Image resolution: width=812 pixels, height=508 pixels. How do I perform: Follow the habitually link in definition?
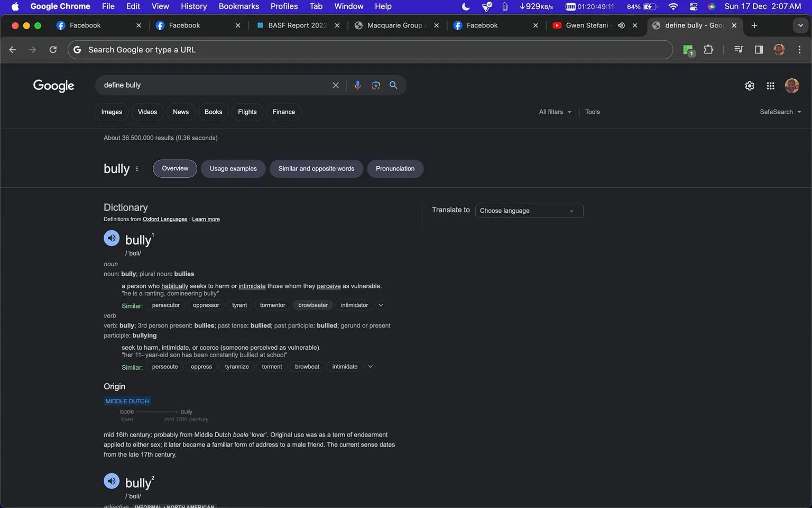(174, 286)
